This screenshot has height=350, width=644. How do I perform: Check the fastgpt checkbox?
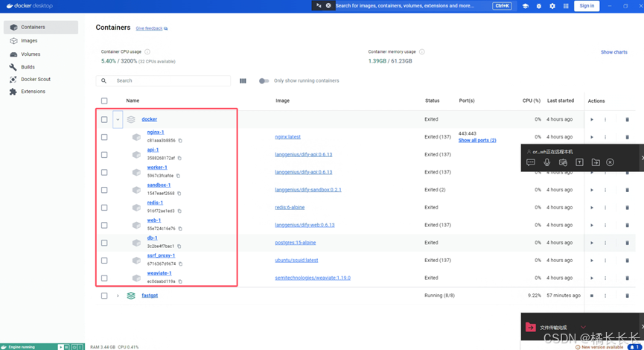pos(104,296)
